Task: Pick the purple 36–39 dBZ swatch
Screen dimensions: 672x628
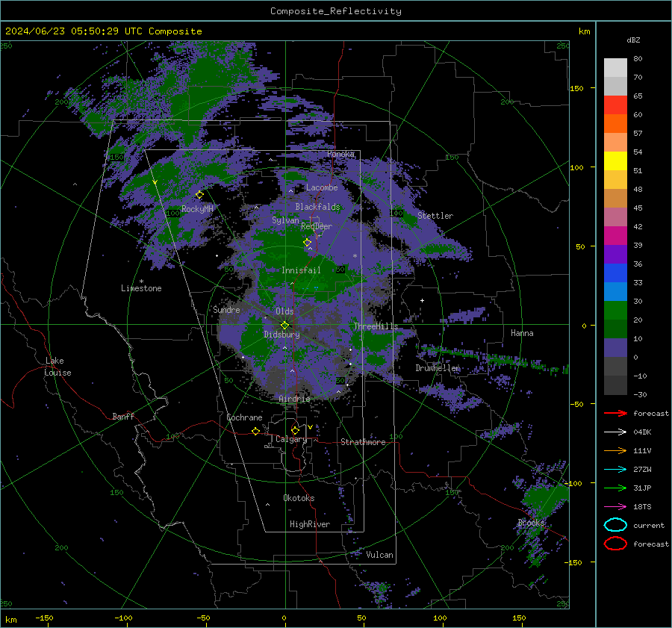Action: (x=615, y=254)
